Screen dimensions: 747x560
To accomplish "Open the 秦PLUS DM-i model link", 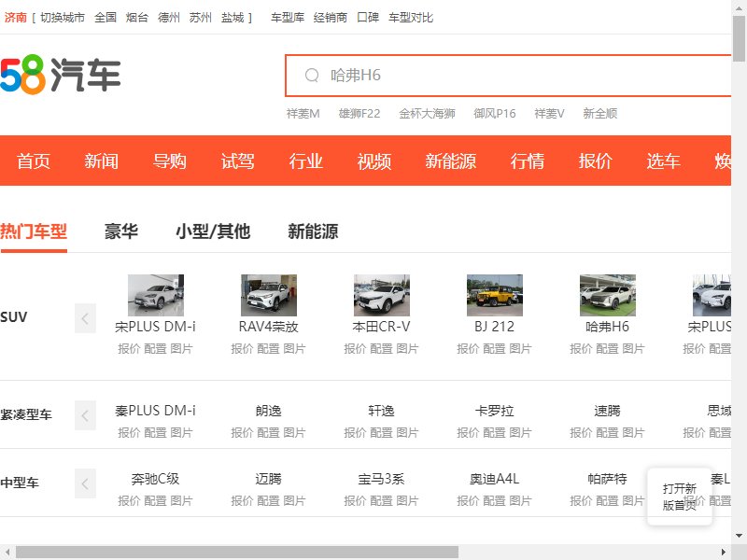I will coord(155,411).
